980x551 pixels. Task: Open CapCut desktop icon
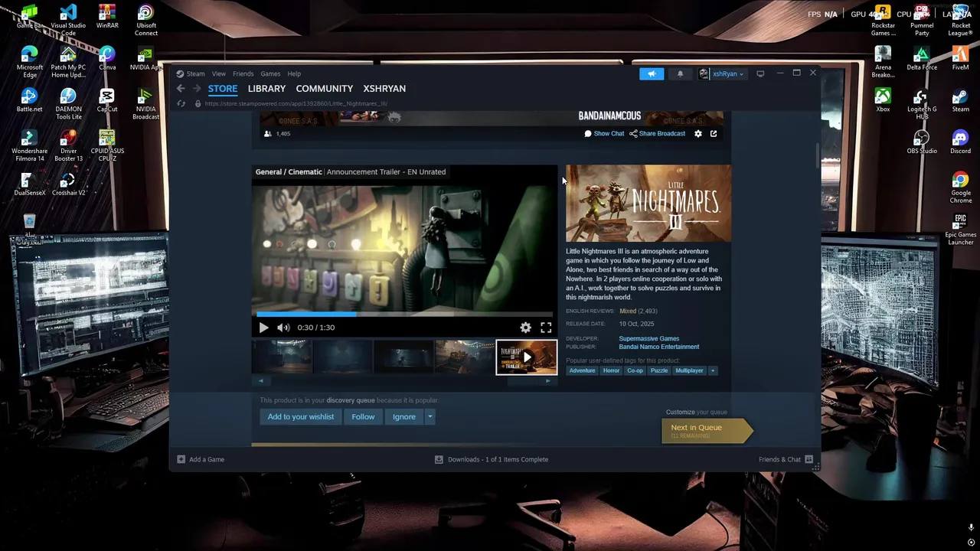tap(107, 100)
